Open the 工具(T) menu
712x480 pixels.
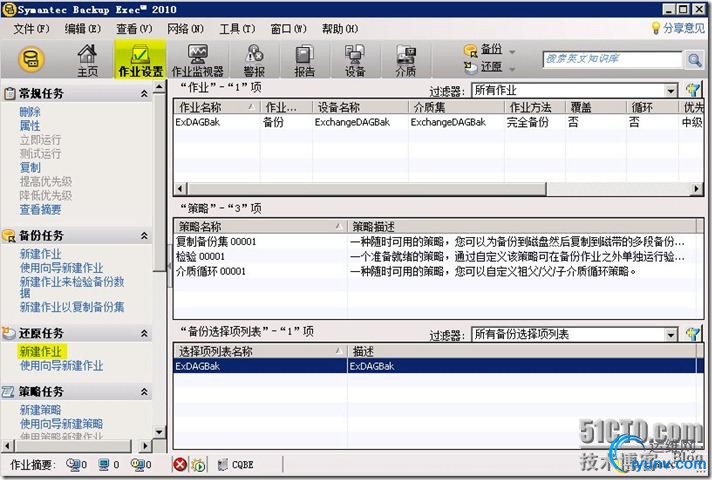click(x=237, y=29)
